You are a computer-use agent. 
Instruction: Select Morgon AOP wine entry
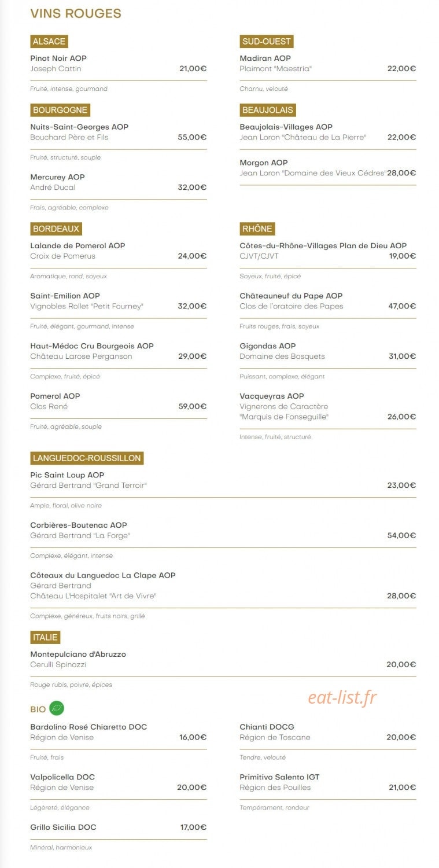(x=264, y=163)
